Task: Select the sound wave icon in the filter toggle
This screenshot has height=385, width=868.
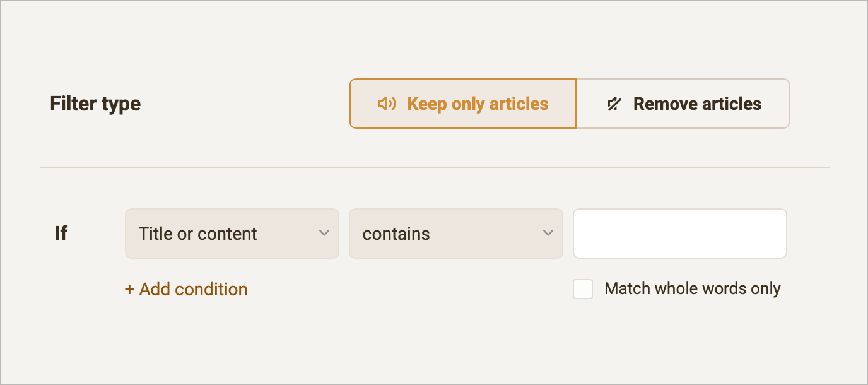Action: tap(387, 104)
